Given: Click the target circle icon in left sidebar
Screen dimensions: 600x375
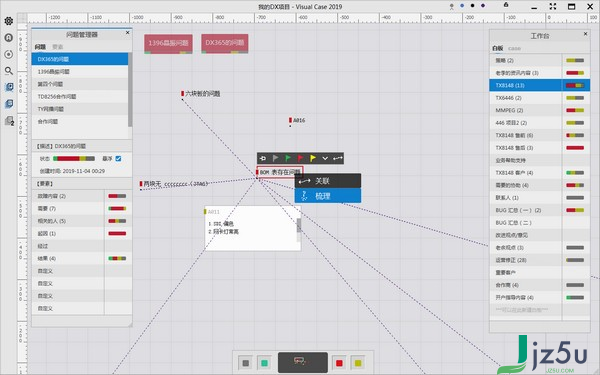Looking at the screenshot, I should tap(8, 54).
